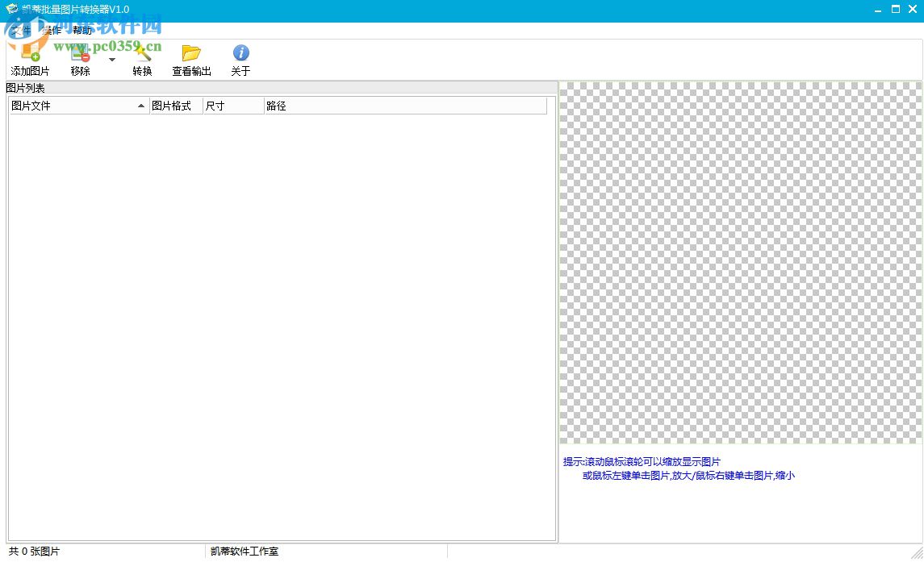The width and height of the screenshot is (924, 562).
Task: Close the 凯蒂批量图片转换器 window
Action: click(x=913, y=9)
